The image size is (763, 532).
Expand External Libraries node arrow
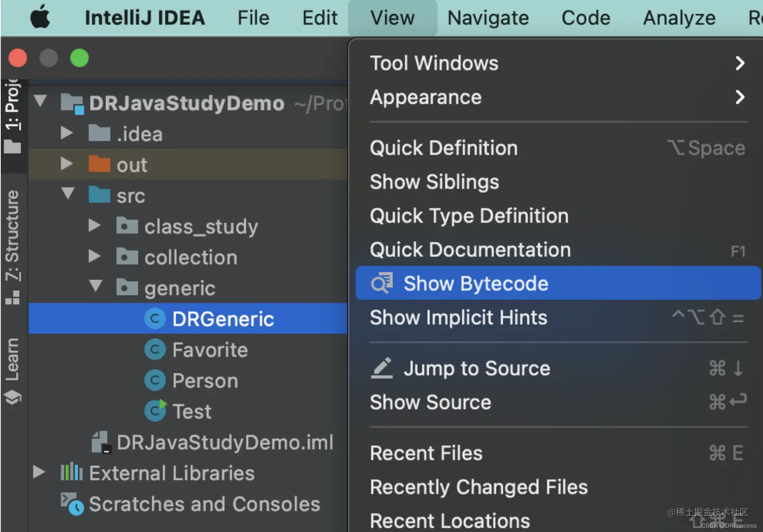tap(39, 472)
